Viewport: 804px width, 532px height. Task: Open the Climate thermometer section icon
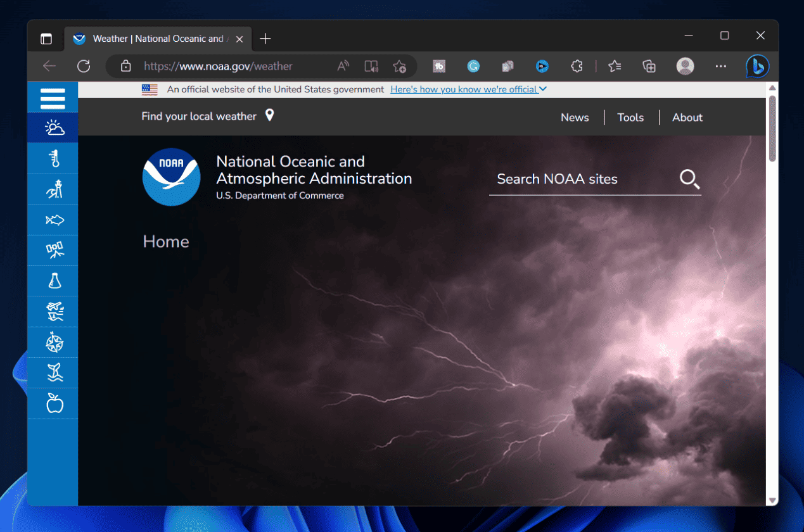click(53, 158)
